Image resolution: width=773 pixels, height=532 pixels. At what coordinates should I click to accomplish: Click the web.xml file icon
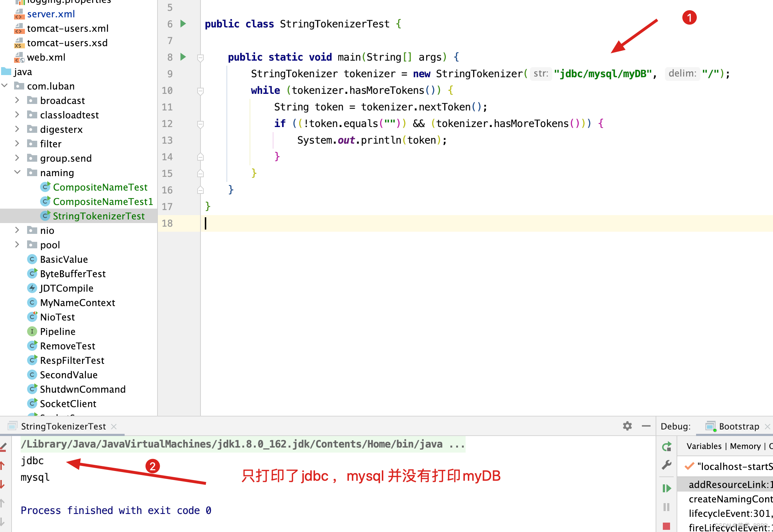tap(19, 57)
